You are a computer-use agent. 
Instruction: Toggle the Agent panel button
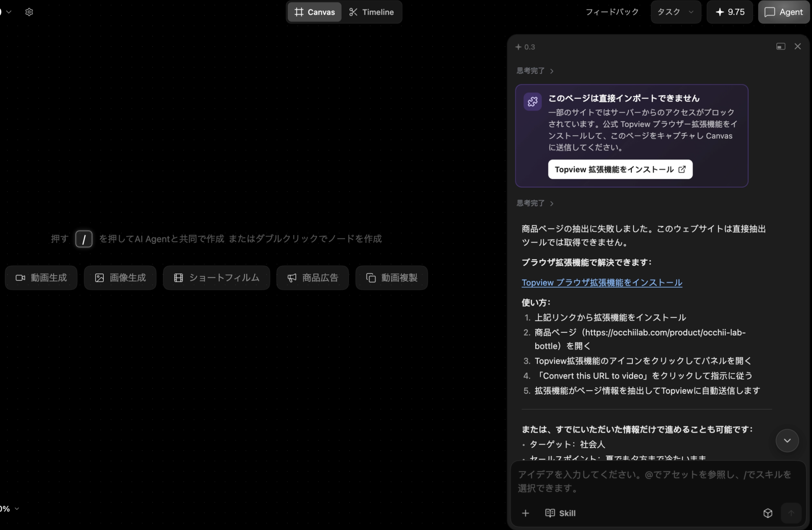[x=784, y=12]
